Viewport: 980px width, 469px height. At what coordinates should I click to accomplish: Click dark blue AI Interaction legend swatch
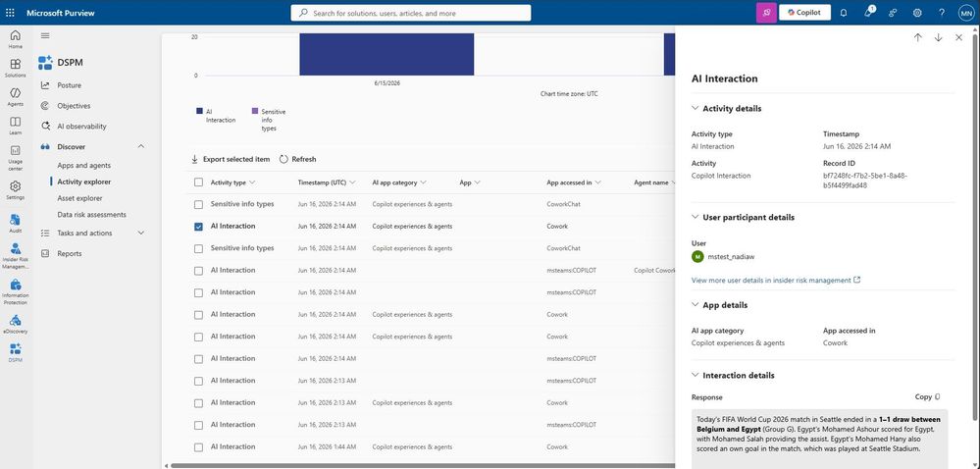(199, 111)
